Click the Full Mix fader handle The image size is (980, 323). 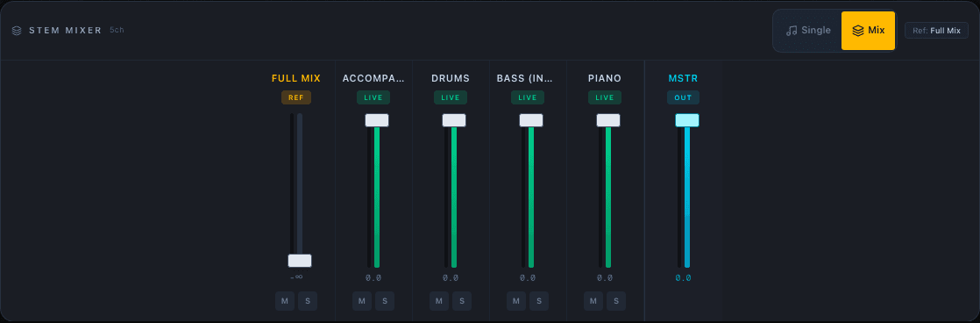click(300, 261)
